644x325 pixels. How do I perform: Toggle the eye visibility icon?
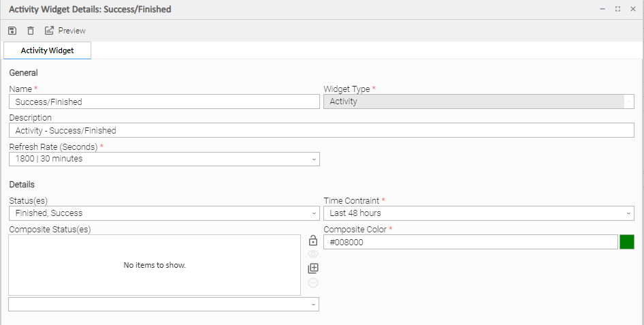(x=313, y=254)
